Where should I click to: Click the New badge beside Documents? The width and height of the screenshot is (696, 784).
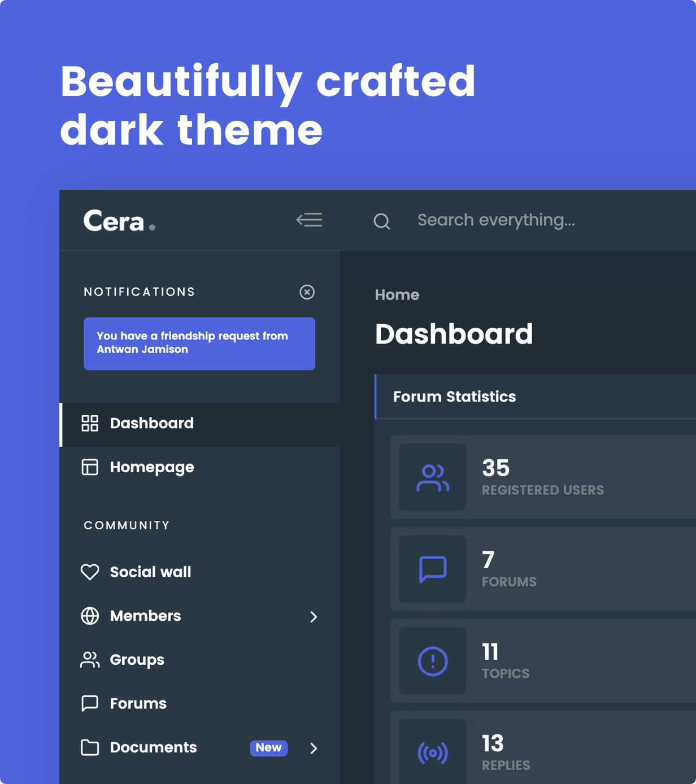tap(268, 748)
